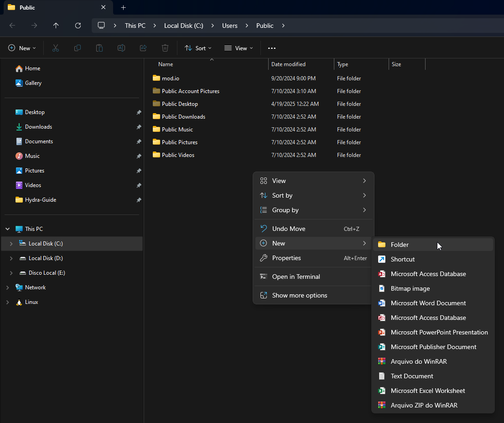Screen dimensions: 504x423
Task: Open the View submenu in context menu
Action: click(313, 181)
